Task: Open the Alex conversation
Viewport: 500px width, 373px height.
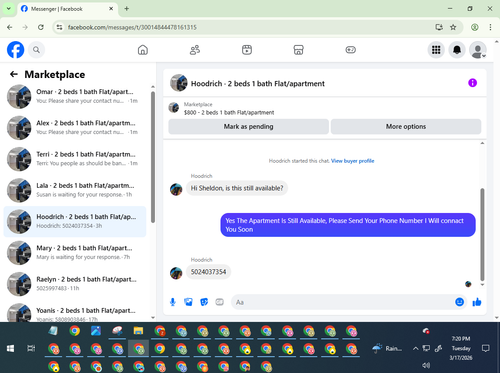Action: point(75,128)
